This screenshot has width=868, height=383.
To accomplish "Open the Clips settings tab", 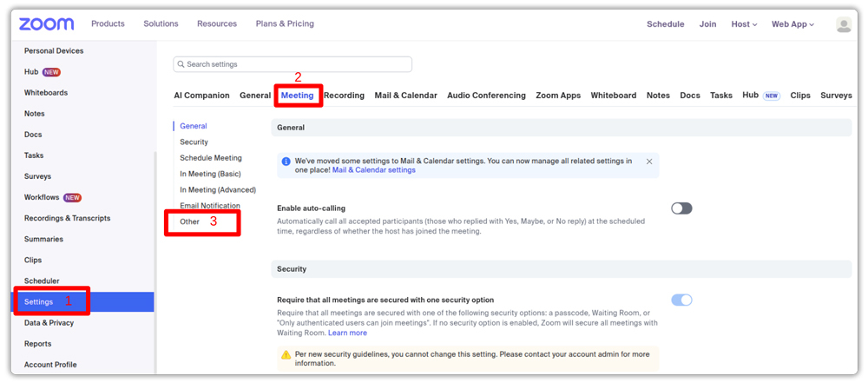I will [x=800, y=96].
